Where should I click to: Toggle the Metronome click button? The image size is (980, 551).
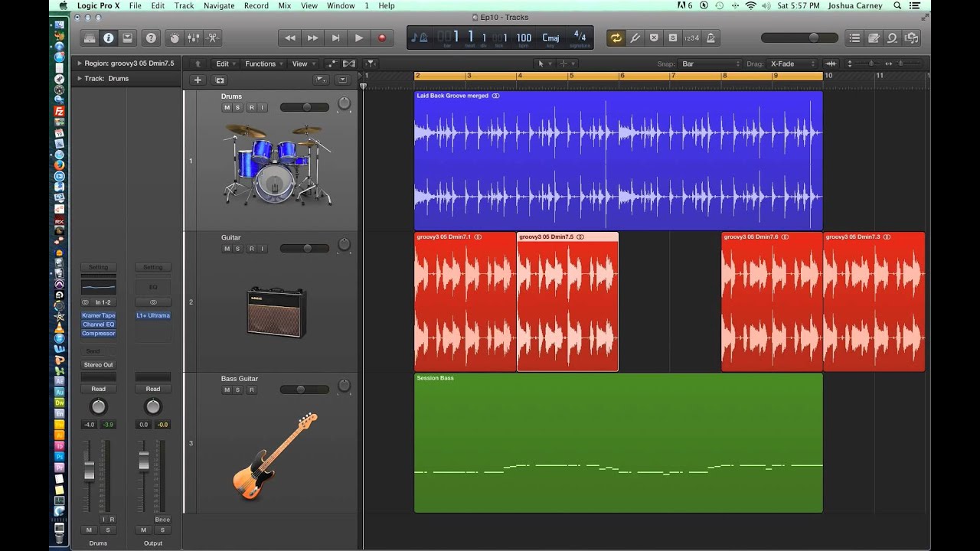point(710,37)
